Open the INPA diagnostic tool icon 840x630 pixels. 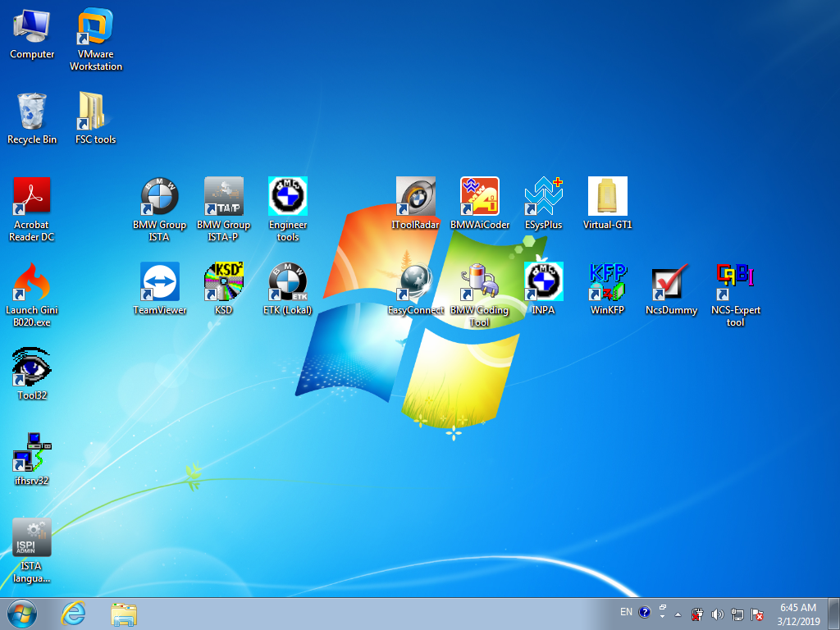click(x=543, y=283)
